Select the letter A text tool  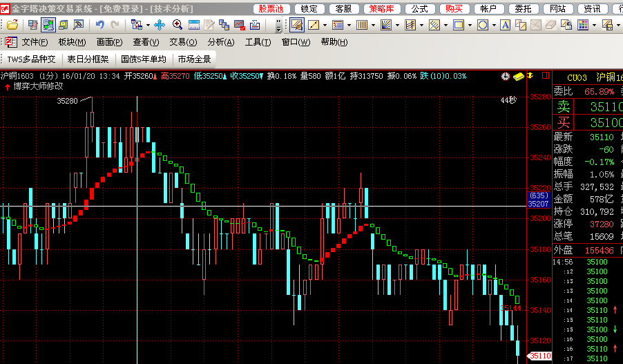(x=505, y=25)
